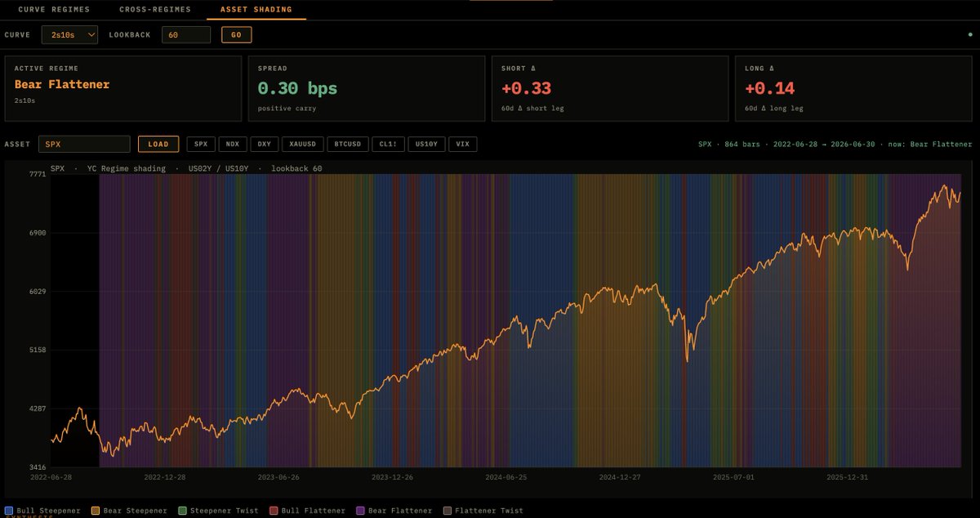The width and height of the screenshot is (980, 518).
Task: Click the Steepener Twist green legend swatch
Action: (x=183, y=511)
